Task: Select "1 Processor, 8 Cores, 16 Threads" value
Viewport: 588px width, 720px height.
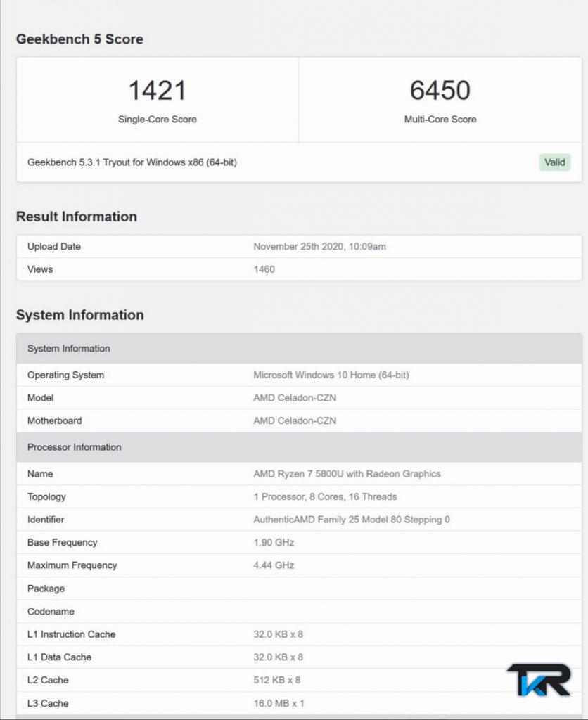Action: coord(325,497)
